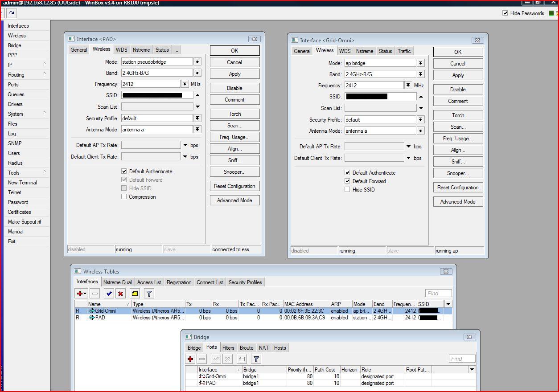The height and width of the screenshot is (392, 559).
Task: Enable selected interface with blue checkmark icon
Action: pos(109,294)
